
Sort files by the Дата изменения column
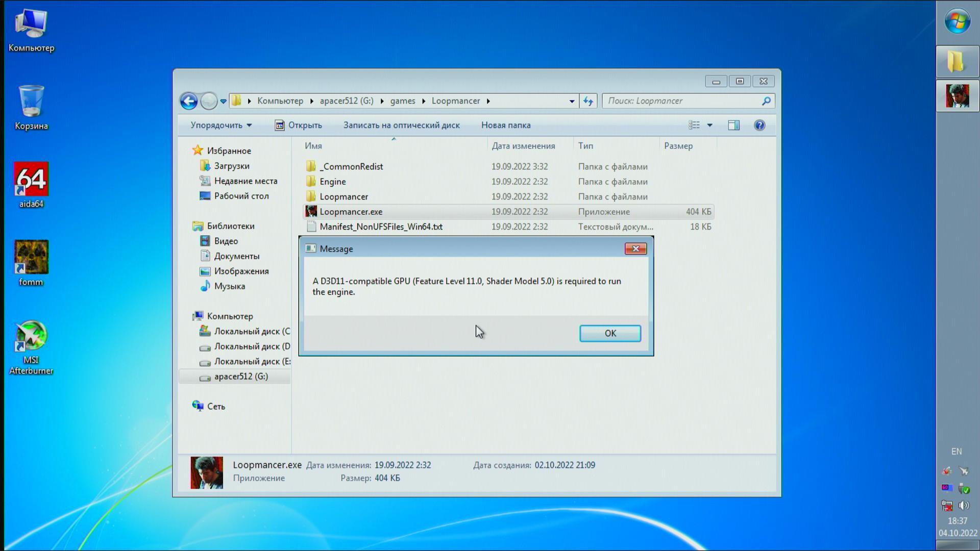523,146
